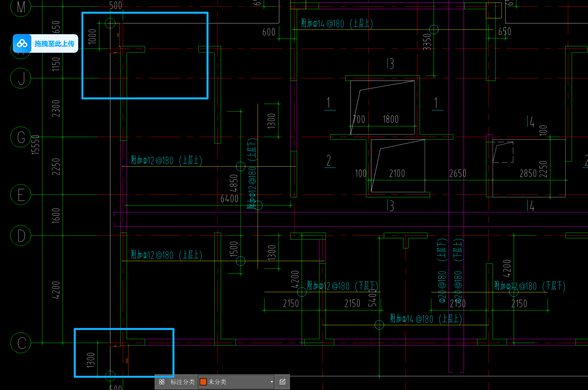Select the 3350 vertical dimension text
The height and width of the screenshot is (390, 588).
pyautogui.click(x=427, y=42)
